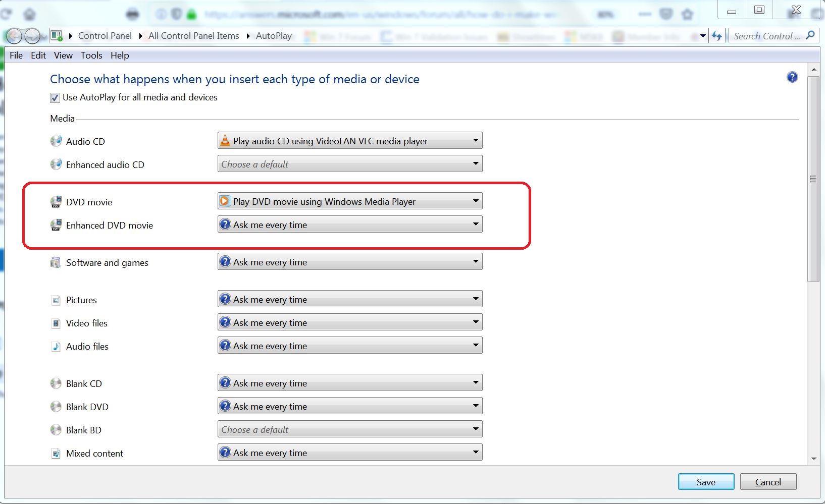
Task: Click the Control Panel icon in address bar
Action: [57, 36]
